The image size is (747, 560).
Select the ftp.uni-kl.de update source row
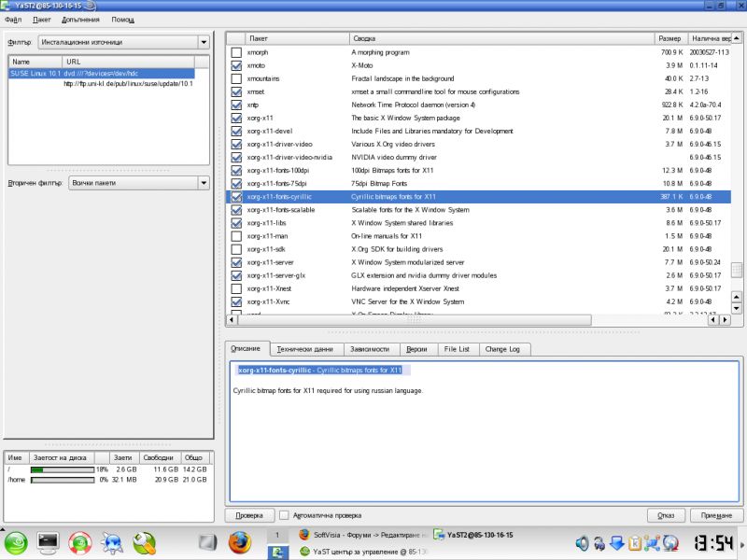102,84
